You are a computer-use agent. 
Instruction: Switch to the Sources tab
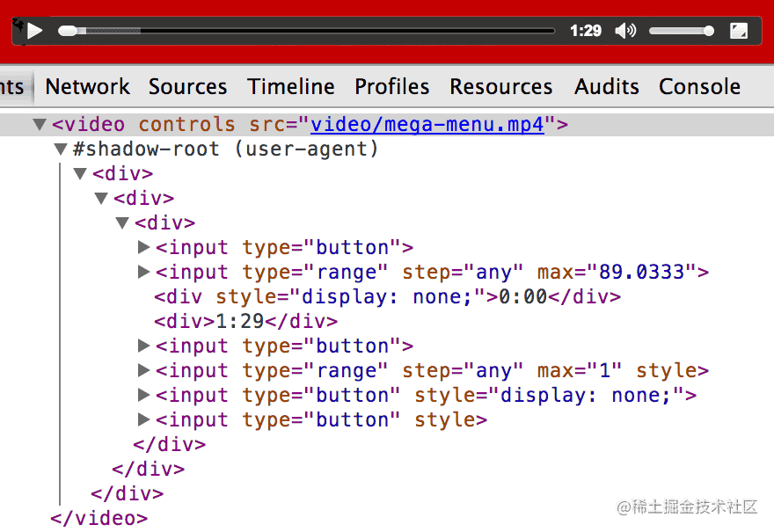point(187,86)
